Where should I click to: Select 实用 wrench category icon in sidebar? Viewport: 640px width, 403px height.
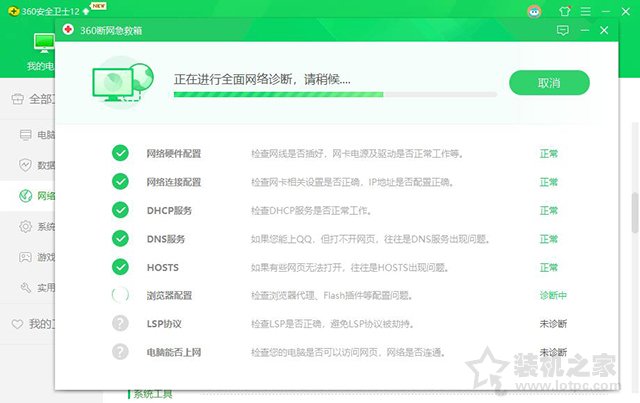(x=25, y=288)
